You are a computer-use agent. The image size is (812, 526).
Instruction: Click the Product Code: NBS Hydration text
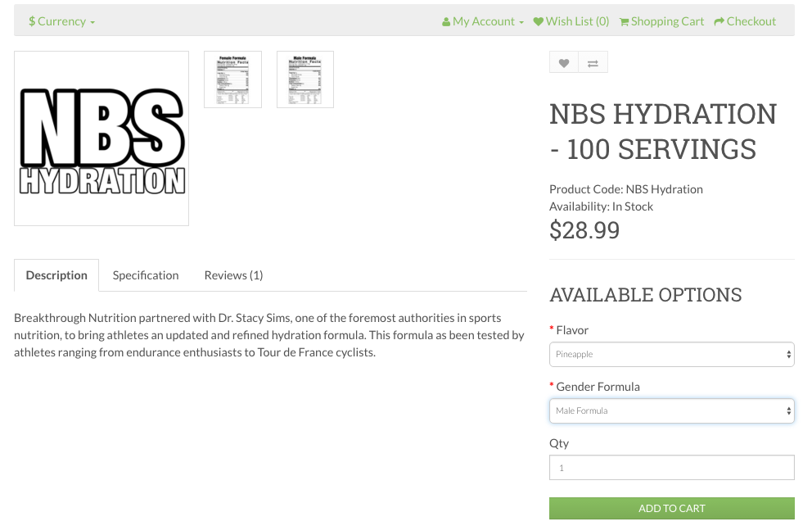tap(626, 189)
